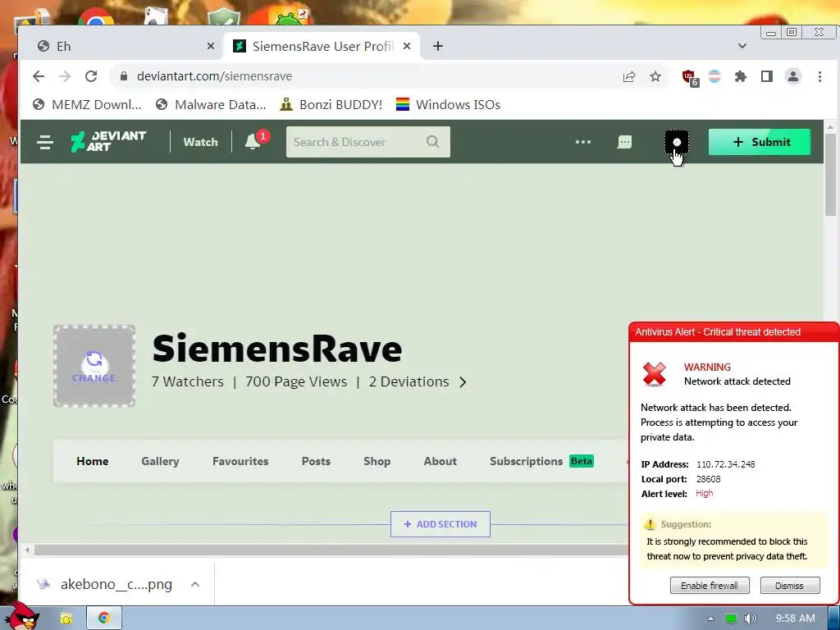Viewport: 840px width, 630px height.
Task: Open the user avatar menu in header
Action: [677, 142]
